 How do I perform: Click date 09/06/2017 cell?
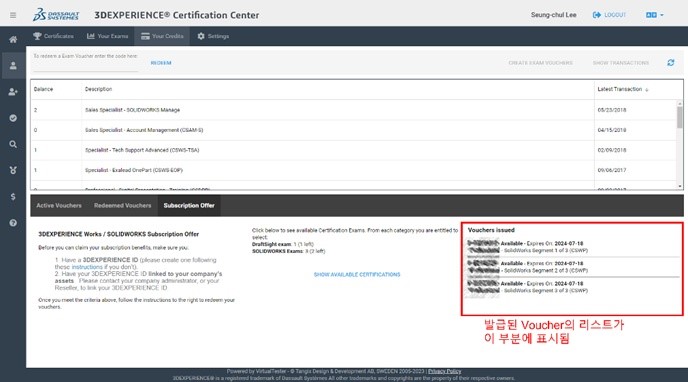(x=612, y=170)
